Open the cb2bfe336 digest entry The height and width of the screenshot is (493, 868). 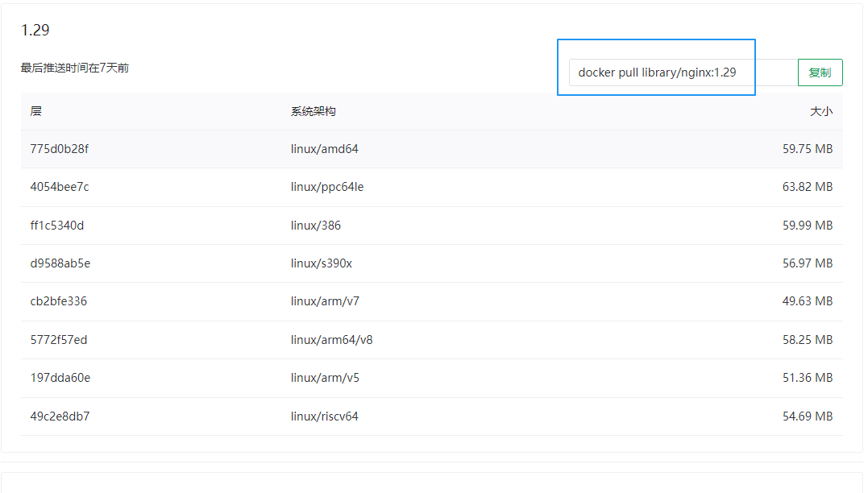(x=59, y=301)
